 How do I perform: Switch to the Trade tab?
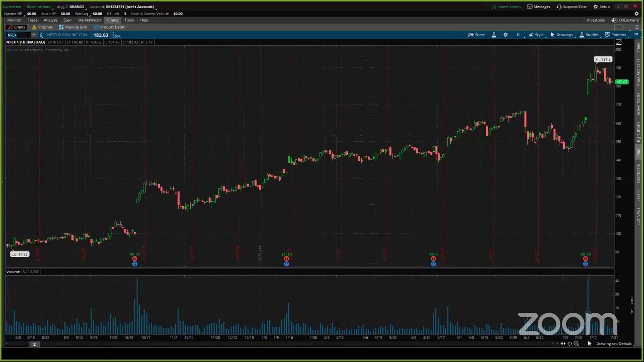(33, 20)
